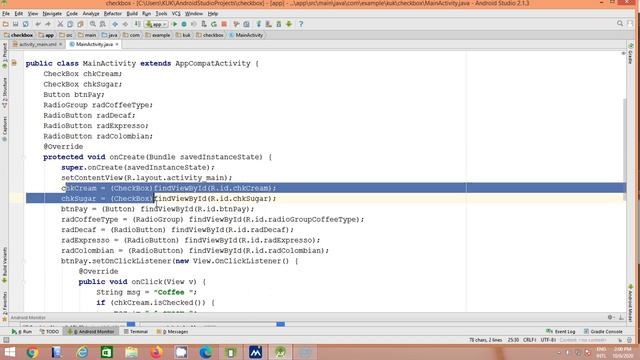Open the app run configuration dropdown
The width and height of the screenshot is (640, 360).
157,24
